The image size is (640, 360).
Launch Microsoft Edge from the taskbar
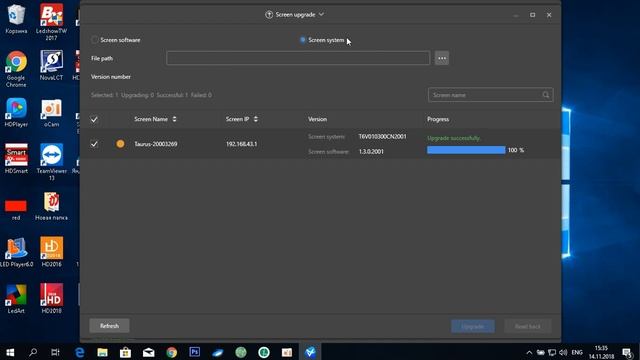pyautogui.click(x=80, y=352)
